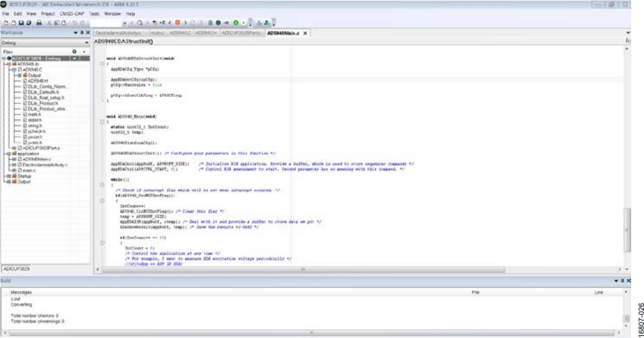Collapse the AD5940.C tree node

pyautogui.click(x=14, y=69)
